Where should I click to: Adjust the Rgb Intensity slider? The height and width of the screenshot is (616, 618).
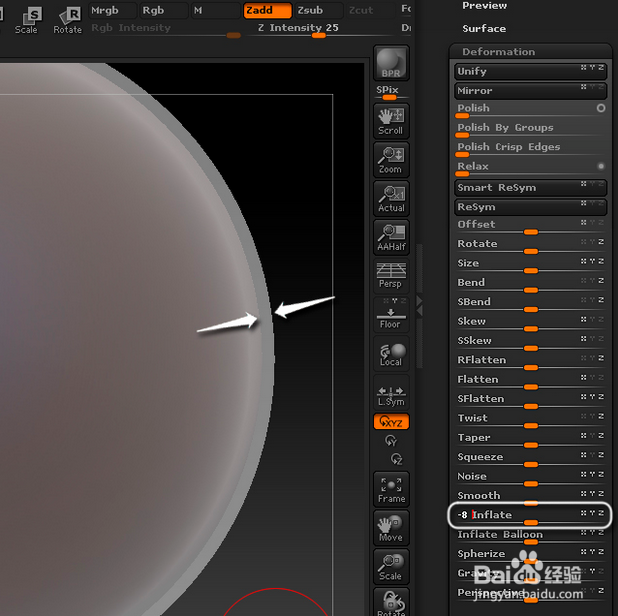(166, 30)
